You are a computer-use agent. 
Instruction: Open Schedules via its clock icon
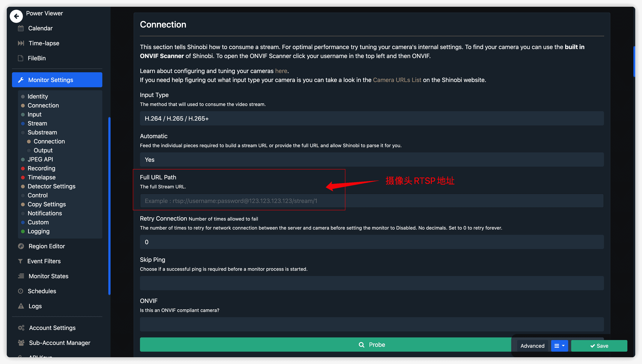click(x=20, y=291)
